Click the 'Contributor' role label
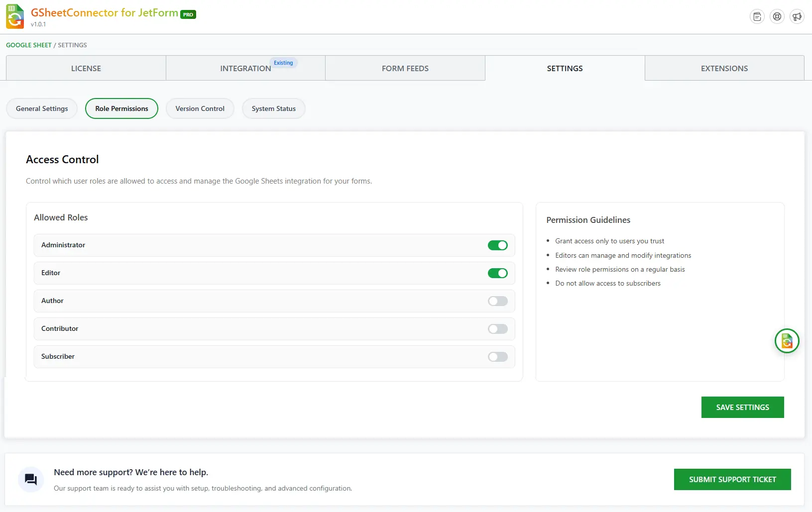 [60, 328]
